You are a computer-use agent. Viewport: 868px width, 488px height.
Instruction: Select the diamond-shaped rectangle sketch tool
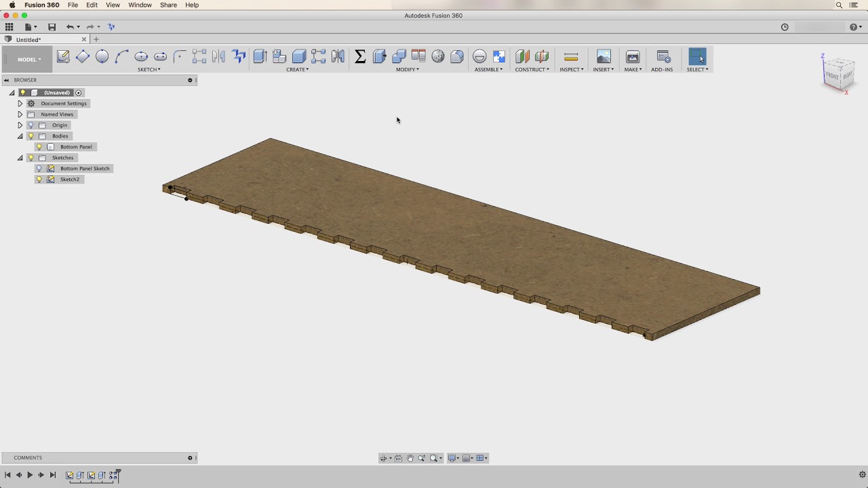(83, 57)
